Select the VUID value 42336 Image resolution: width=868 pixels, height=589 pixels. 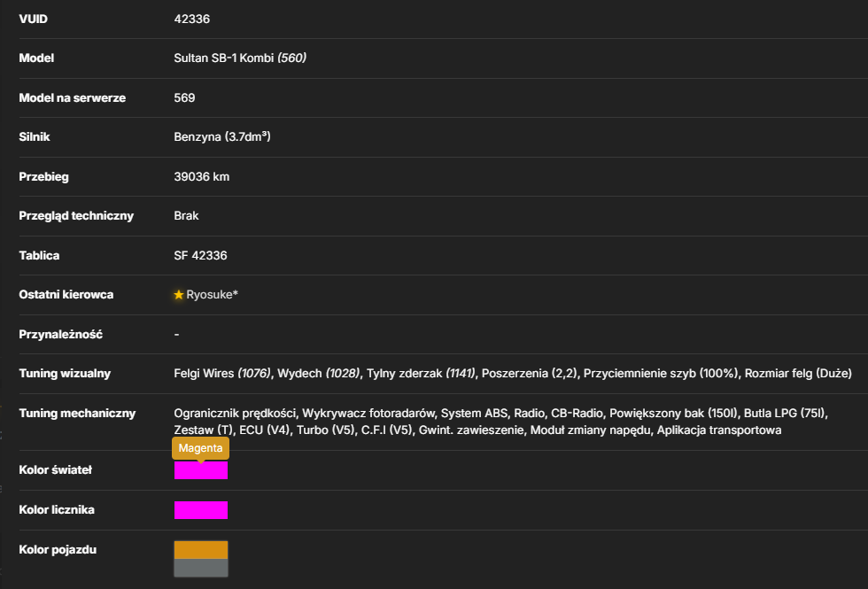point(192,19)
